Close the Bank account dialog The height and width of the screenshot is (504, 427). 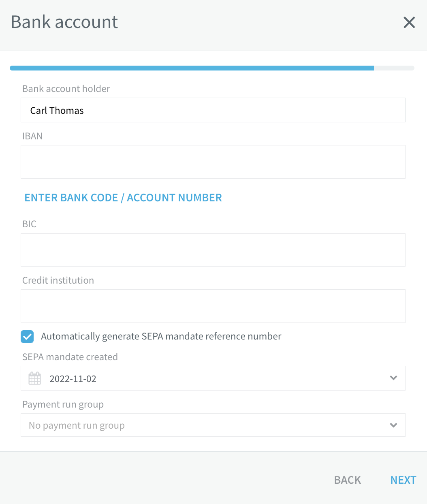pyautogui.click(x=409, y=22)
